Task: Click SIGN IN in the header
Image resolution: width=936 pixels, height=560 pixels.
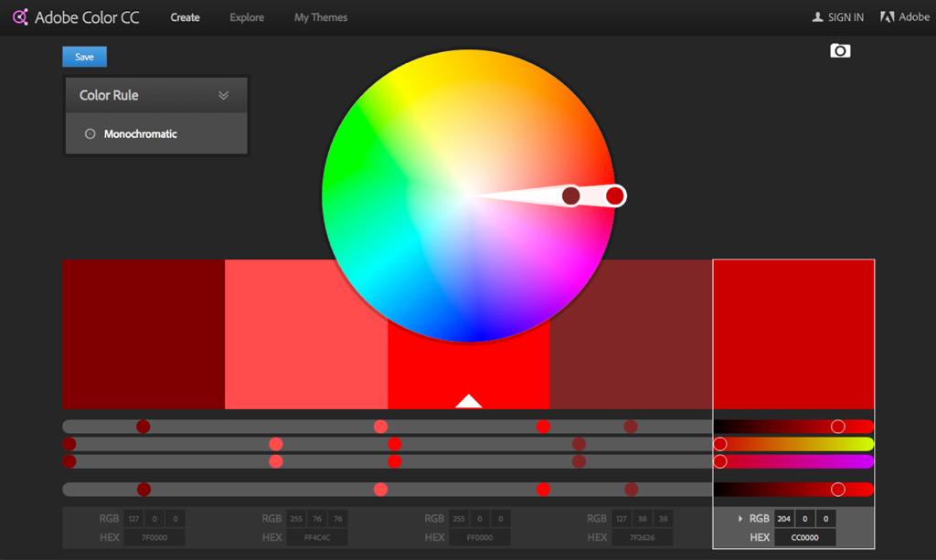Action: 838,17
